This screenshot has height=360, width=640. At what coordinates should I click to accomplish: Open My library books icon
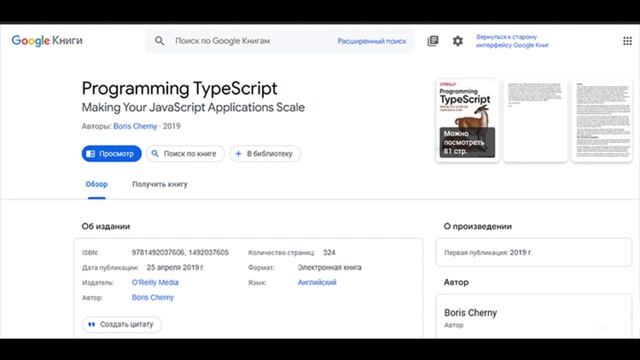[433, 41]
